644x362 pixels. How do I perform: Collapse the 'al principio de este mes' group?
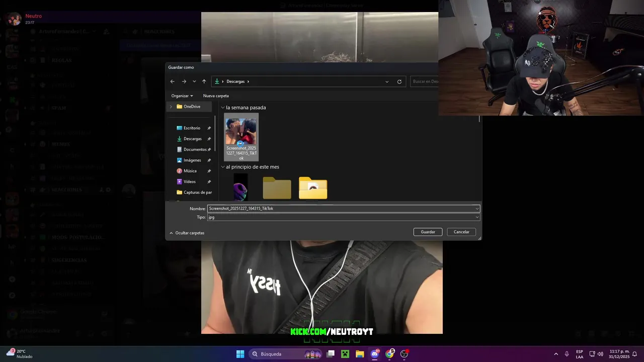pyautogui.click(x=223, y=167)
